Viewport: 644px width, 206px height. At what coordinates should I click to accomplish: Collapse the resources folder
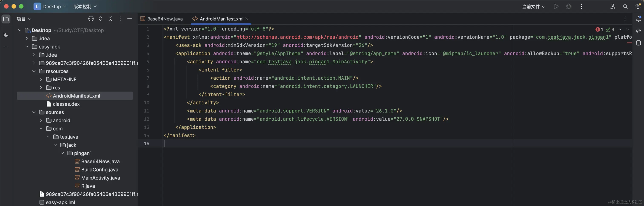(x=34, y=71)
